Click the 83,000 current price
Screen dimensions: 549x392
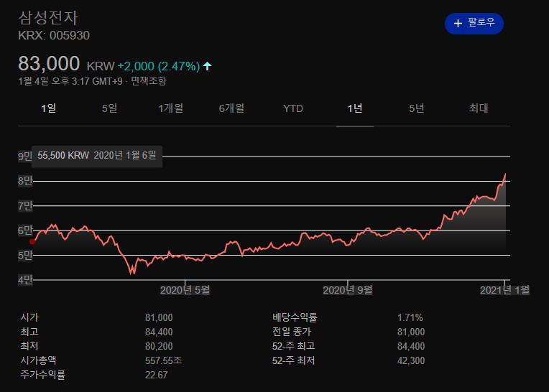point(49,64)
